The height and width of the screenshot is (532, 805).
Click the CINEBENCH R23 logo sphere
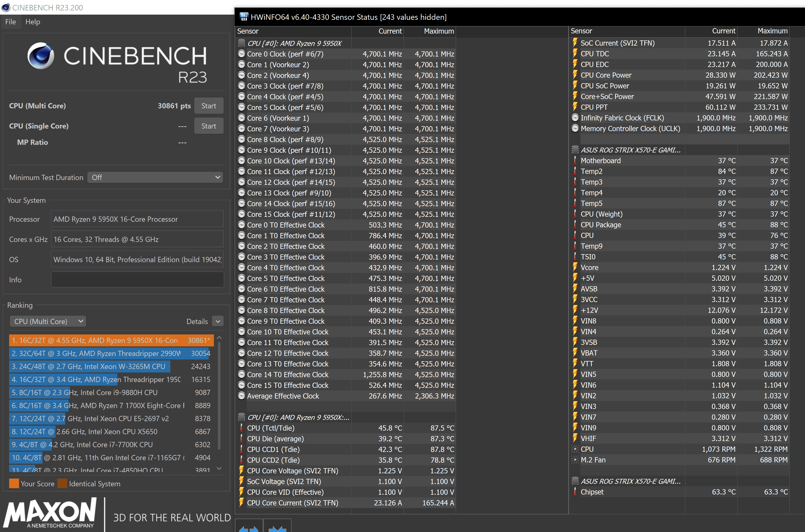41,56
